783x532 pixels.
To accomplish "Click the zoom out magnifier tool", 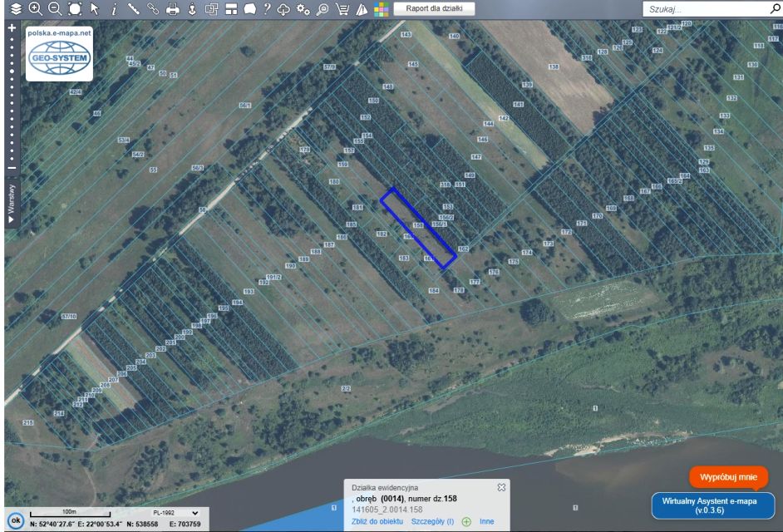I will pos(55,8).
